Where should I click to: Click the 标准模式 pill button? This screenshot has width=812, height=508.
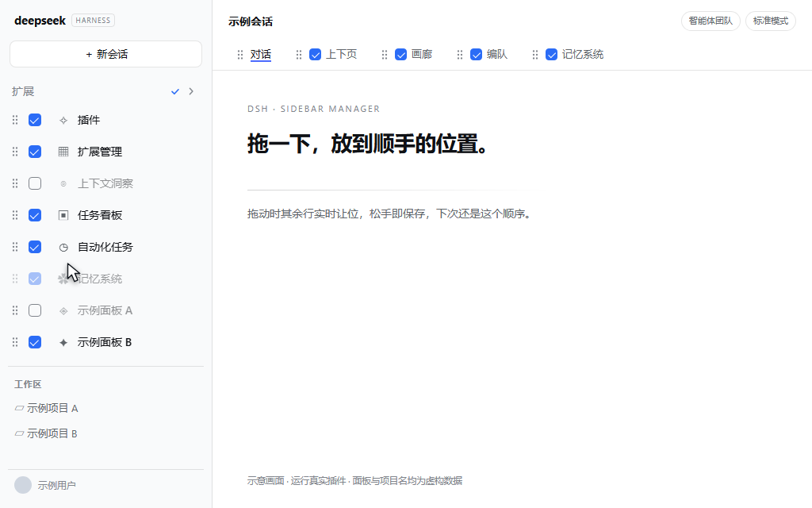click(771, 21)
